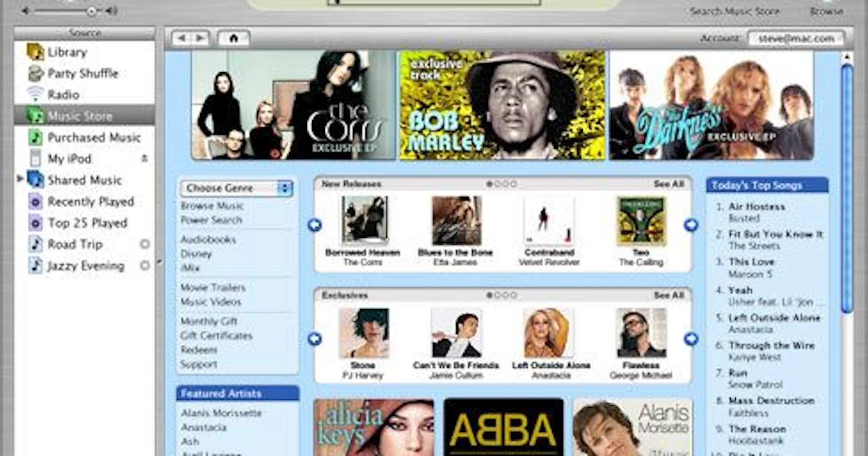This screenshot has height=456, width=868.
Task: Open the Bob Marley exclusive track banner
Action: coord(502,105)
